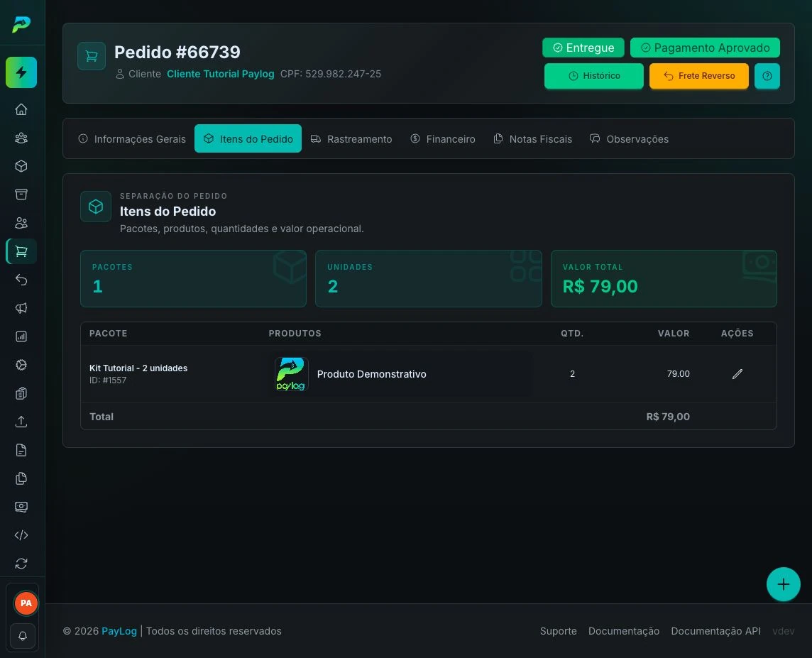
Task: Open the lightning bolt quick actions icon
Action: coord(21,72)
